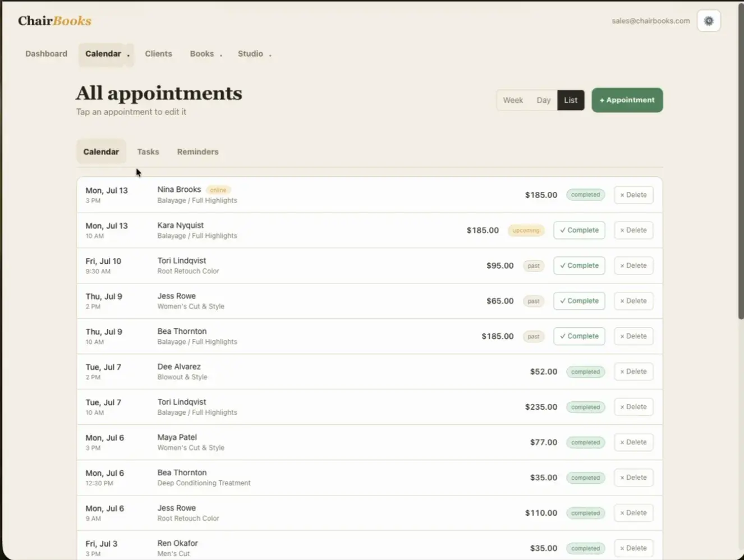Click sales@chairbooks.com account email

click(x=650, y=21)
